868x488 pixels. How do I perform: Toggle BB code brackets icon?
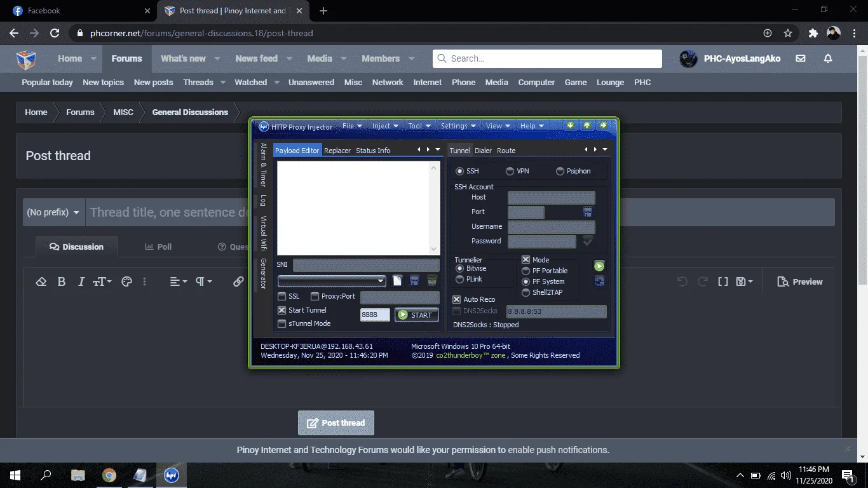coord(723,281)
